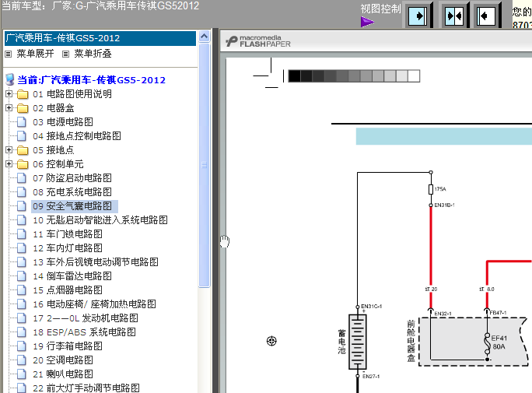
Task: Click the 视图控制 label
Action: pyautogui.click(x=380, y=9)
